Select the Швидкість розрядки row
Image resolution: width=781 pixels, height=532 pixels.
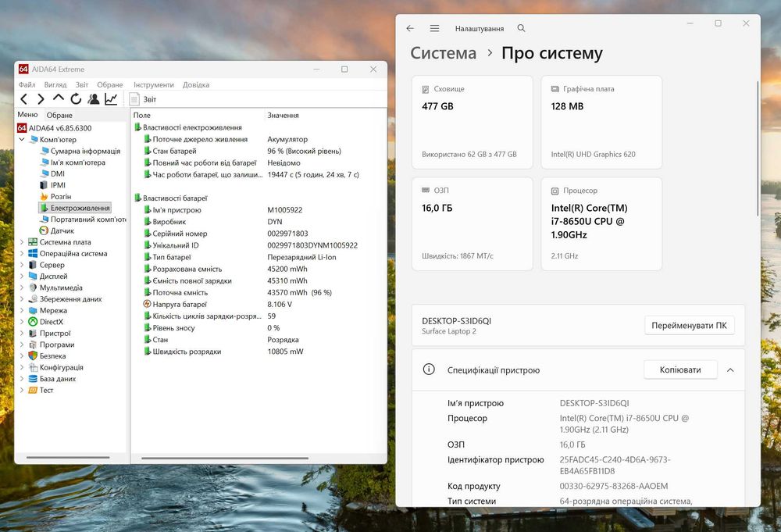259,352
